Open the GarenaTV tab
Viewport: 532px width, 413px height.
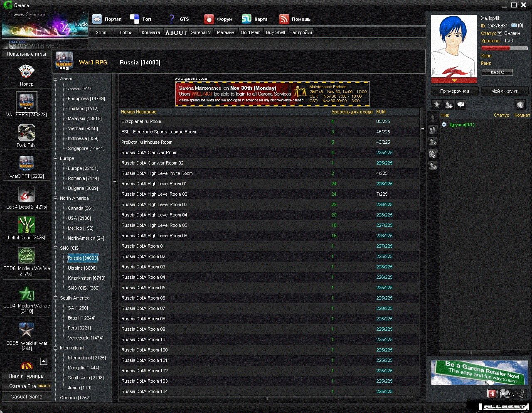[201, 32]
